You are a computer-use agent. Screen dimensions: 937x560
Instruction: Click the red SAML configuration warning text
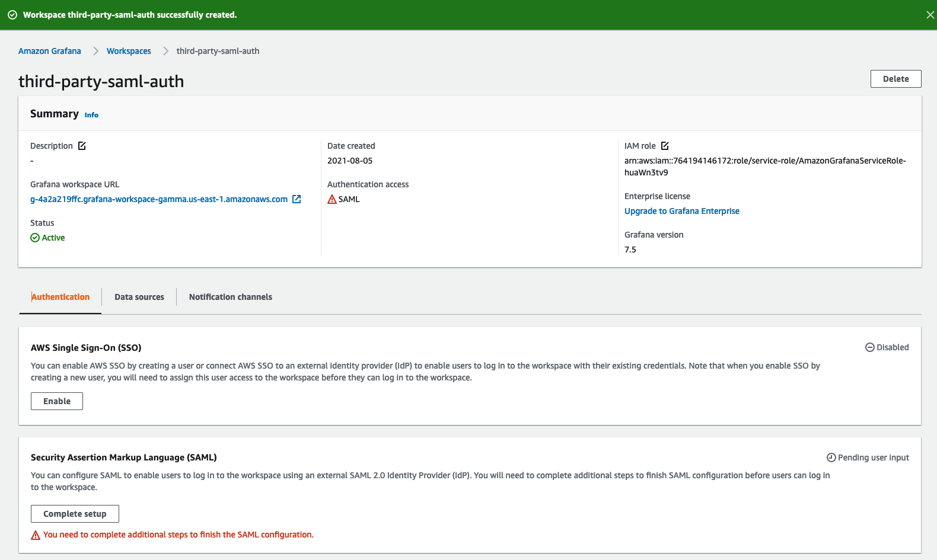(179, 535)
